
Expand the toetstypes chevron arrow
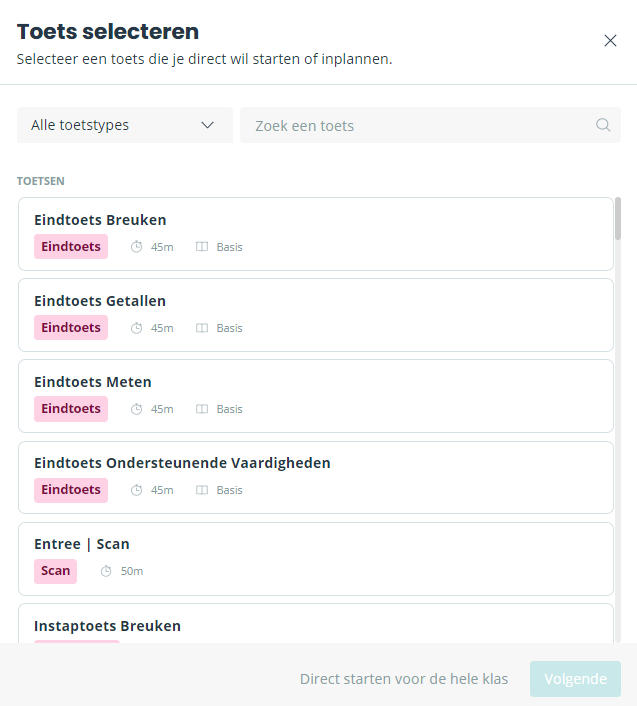(x=207, y=125)
